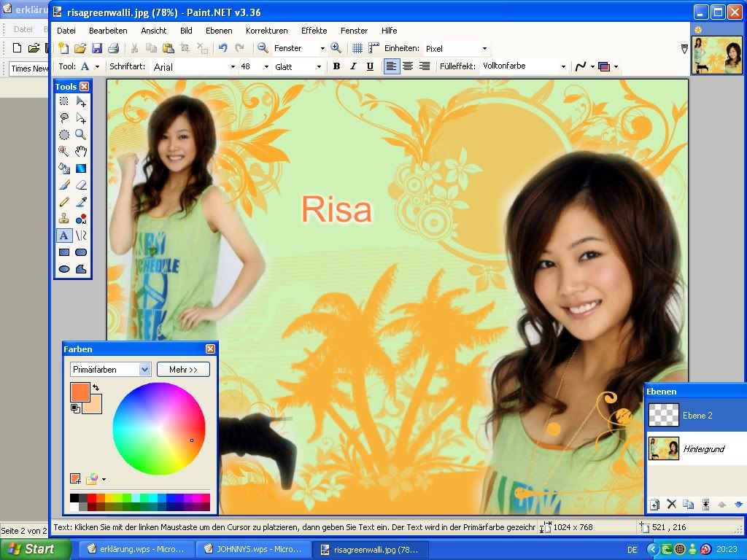Select the Eraser tool
Screen dimensions: 747x560
81,185
